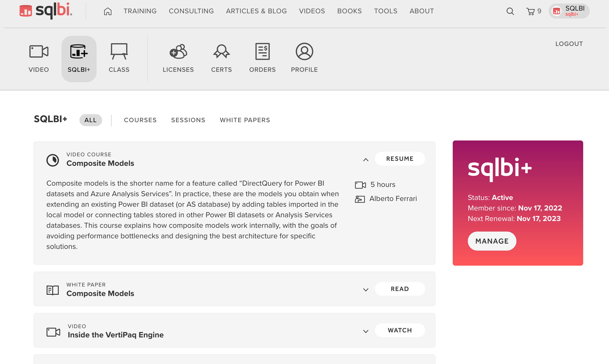The image size is (609, 364).
Task: Open the SQLBI user account badge
Action: 569,11
